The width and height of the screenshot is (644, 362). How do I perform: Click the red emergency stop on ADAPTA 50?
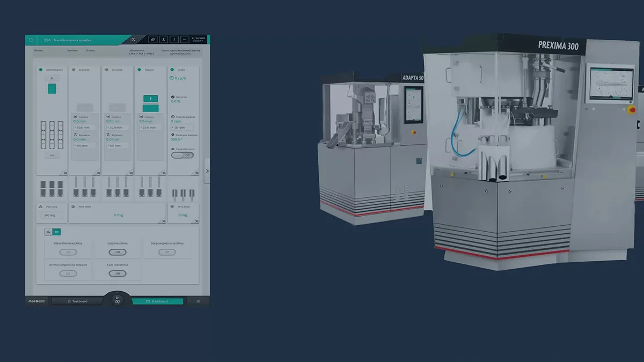pos(413,132)
